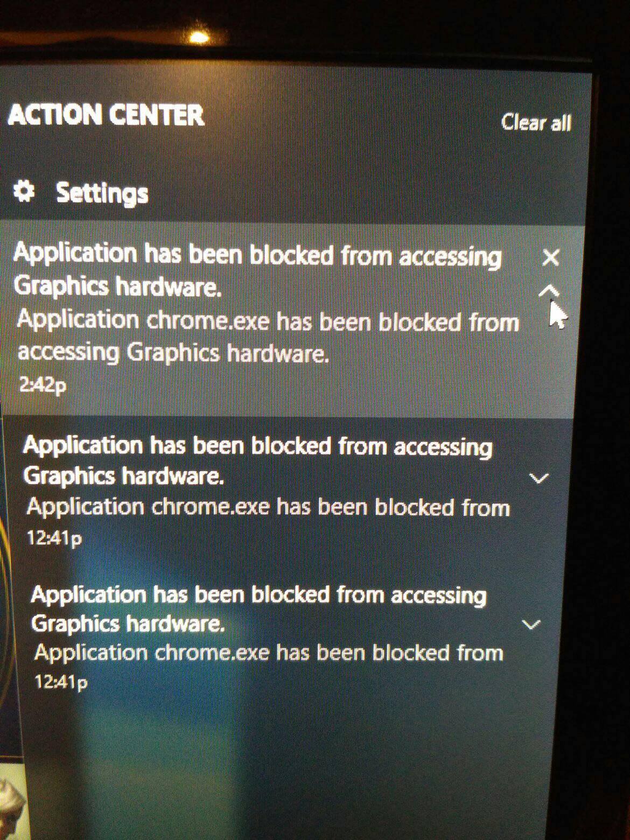630x840 pixels.
Task: Open the Settings text link
Action: coord(102,193)
